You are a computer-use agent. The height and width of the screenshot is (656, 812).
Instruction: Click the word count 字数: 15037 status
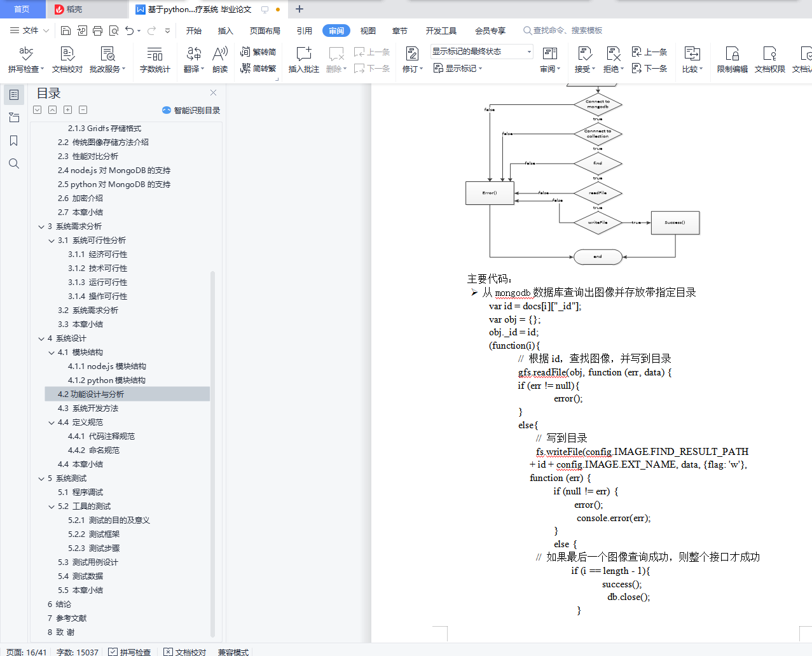78,652
